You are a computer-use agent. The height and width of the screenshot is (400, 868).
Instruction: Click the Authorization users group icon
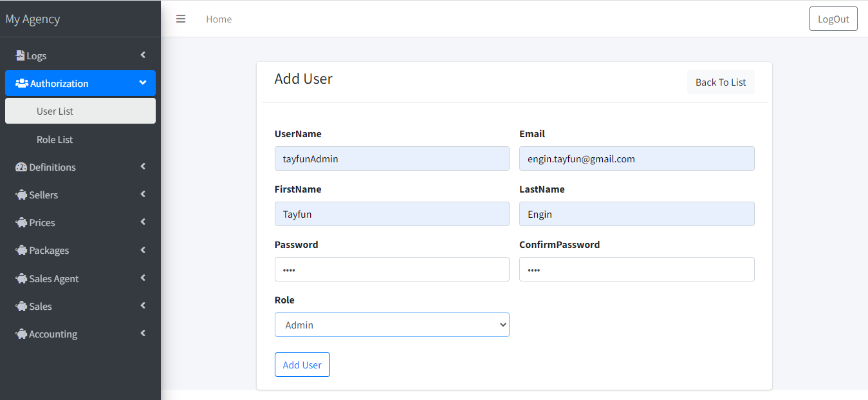(21, 83)
